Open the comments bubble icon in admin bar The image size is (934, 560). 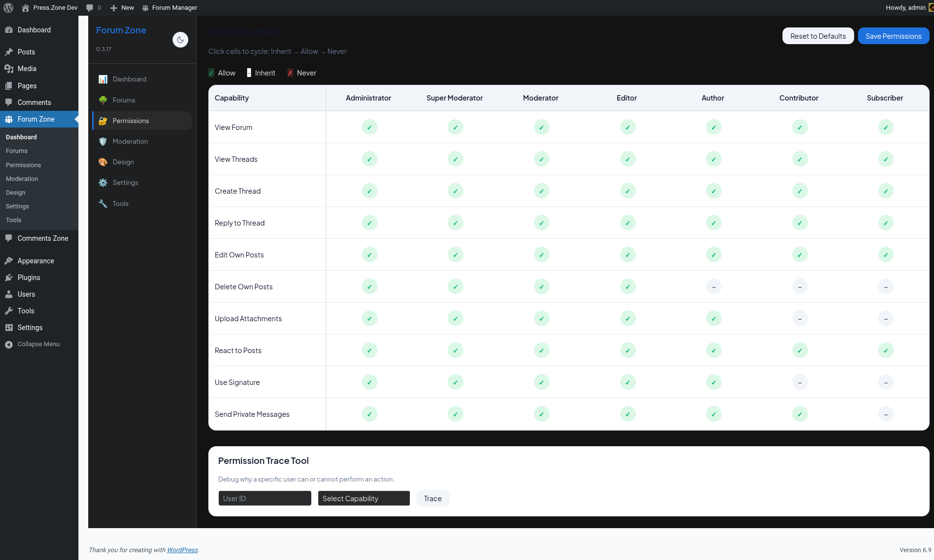tap(90, 8)
